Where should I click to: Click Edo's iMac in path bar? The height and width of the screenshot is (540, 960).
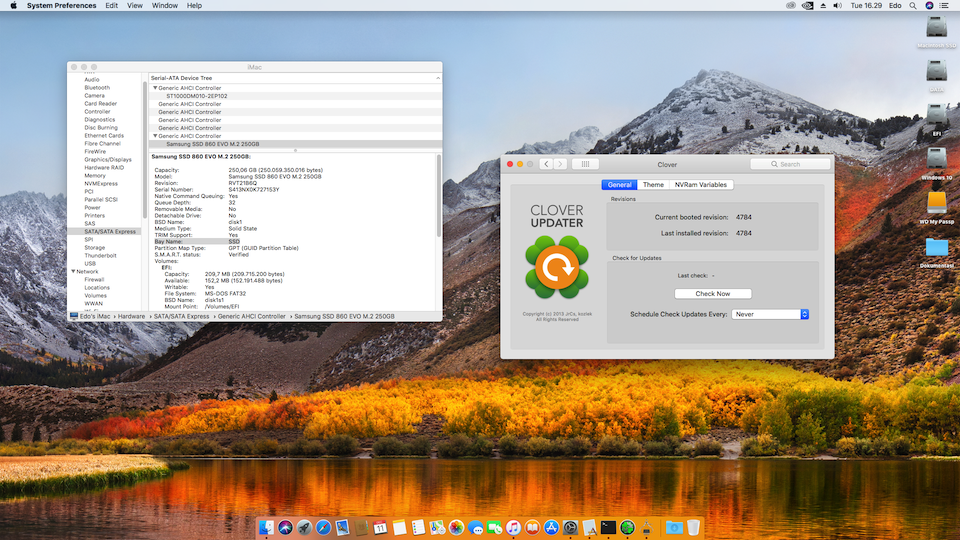(x=94, y=317)
